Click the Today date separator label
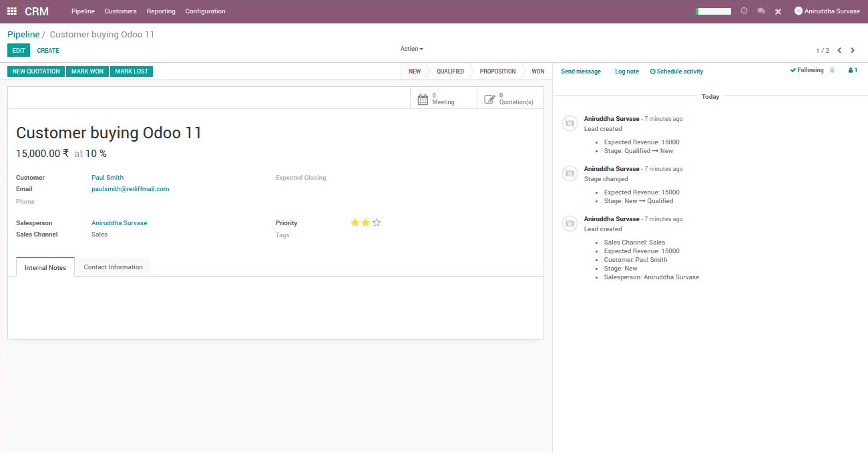Image resolution: width=868 pixels, height=453 pixels. click(x=710, y=97)
